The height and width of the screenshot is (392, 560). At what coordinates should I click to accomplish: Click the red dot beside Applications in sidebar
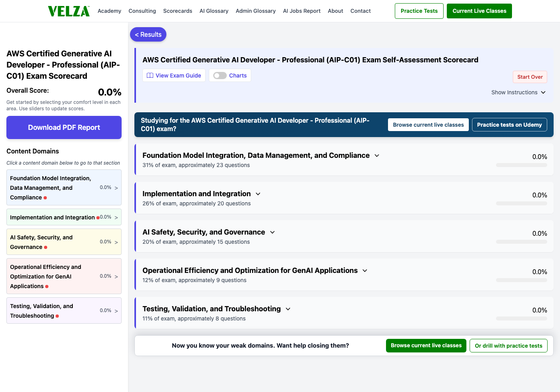(x=47, y=287)
